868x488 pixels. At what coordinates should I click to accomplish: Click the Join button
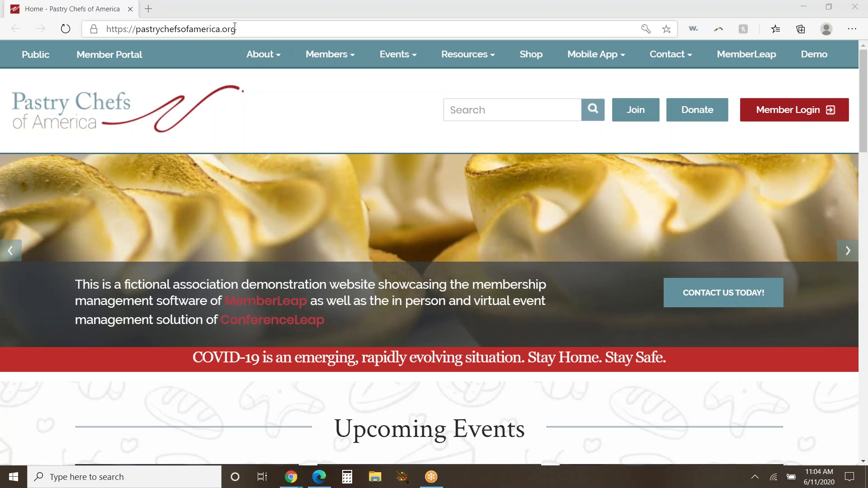coord(636,110)
